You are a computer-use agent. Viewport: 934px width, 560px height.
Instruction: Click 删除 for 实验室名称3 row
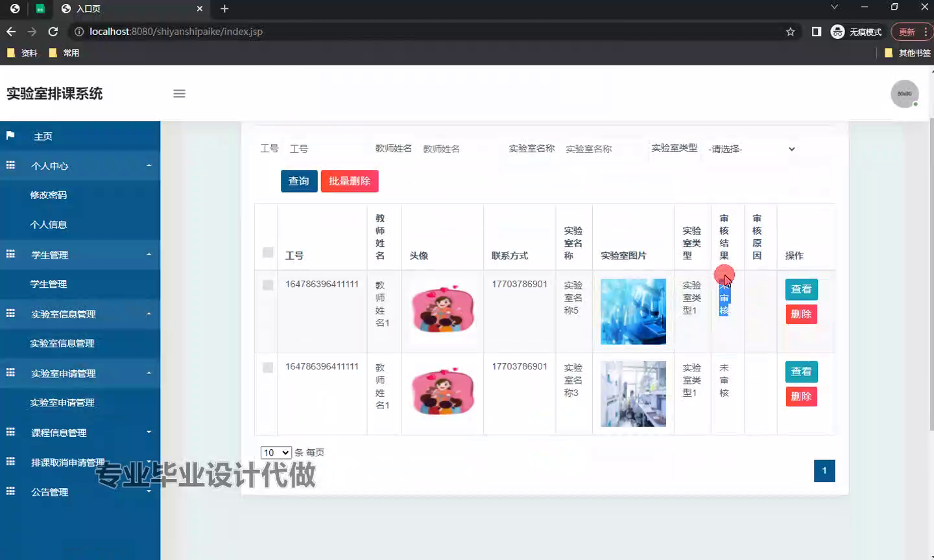coord(801,396)
